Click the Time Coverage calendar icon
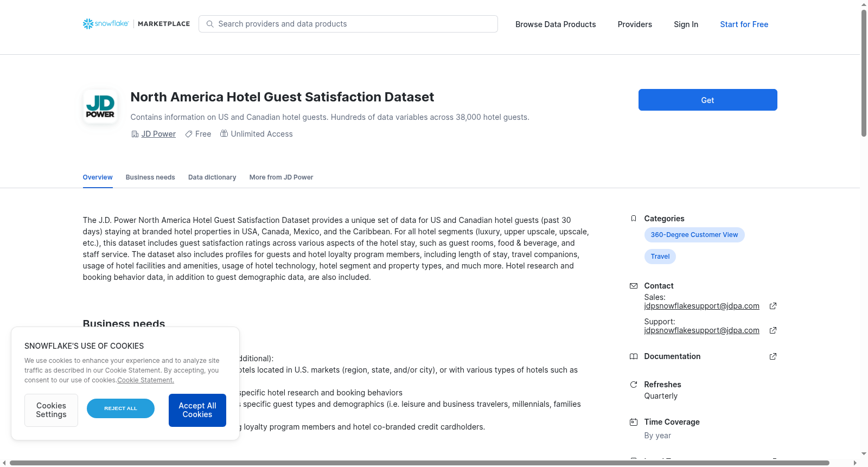 (x=633, y=422)
